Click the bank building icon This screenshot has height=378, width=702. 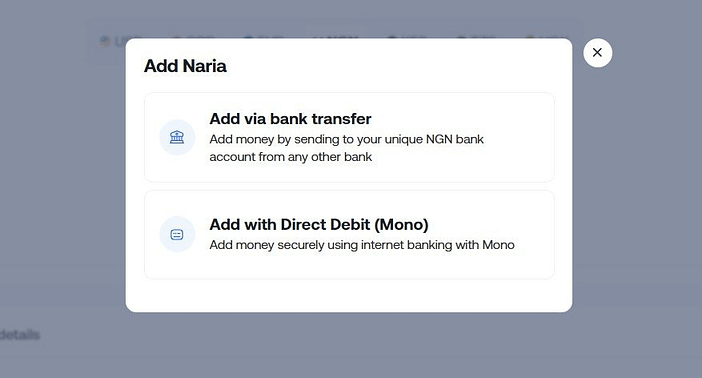tap(177, 137)
